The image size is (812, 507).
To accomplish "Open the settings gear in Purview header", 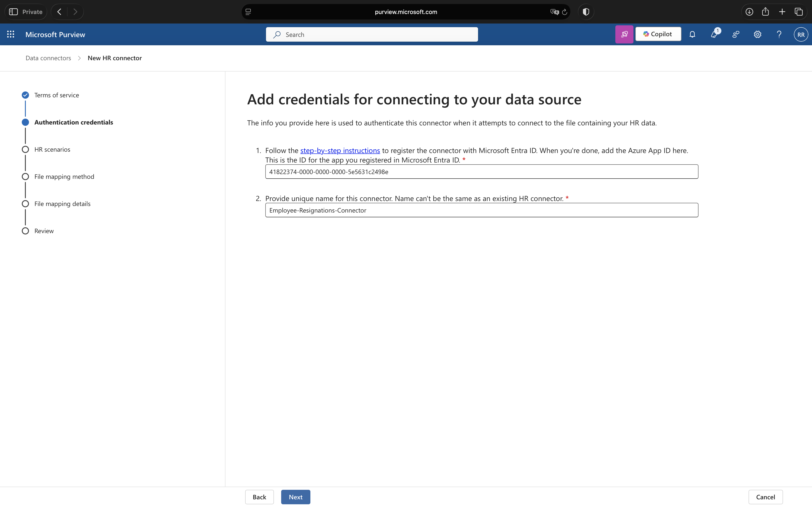I will point(757,34).
